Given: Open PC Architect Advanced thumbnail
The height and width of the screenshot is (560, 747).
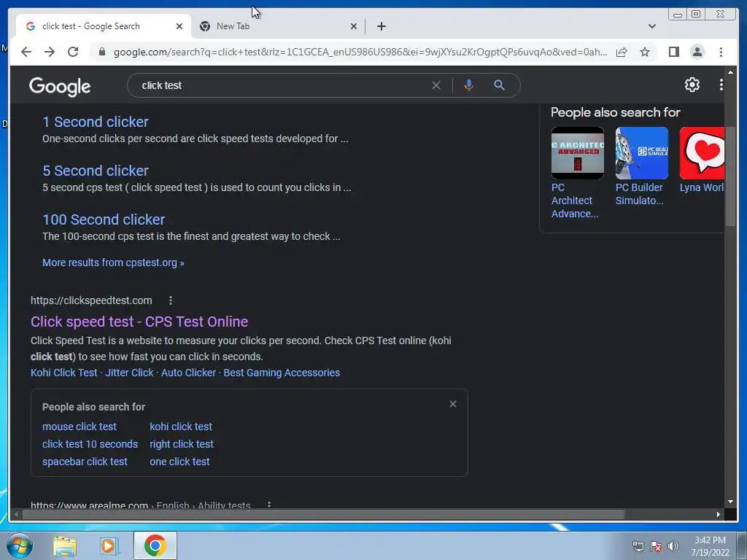Looking at the screenshot, I should click(578, 153).
